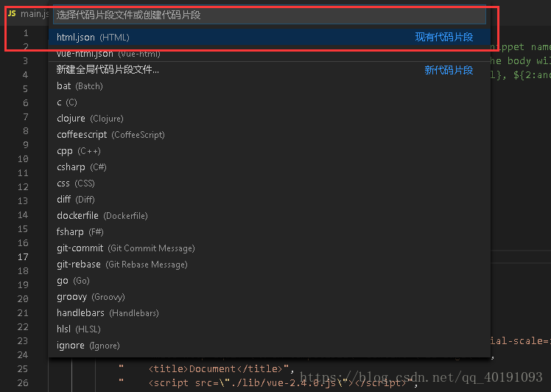Select bat (Batch) language entry
This screenshot has height=392, width=551.
pos(269,85)
